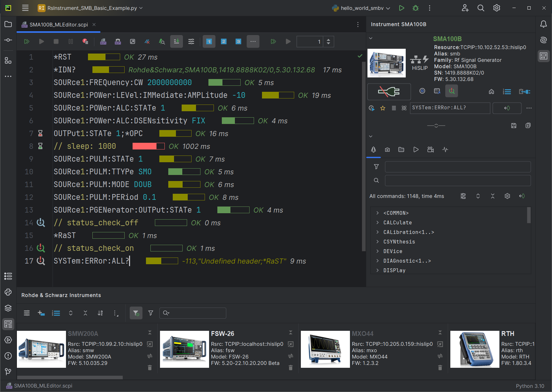Click the starred square icon in editor toolbar
552x392 pixels.
tap(133, 41)
